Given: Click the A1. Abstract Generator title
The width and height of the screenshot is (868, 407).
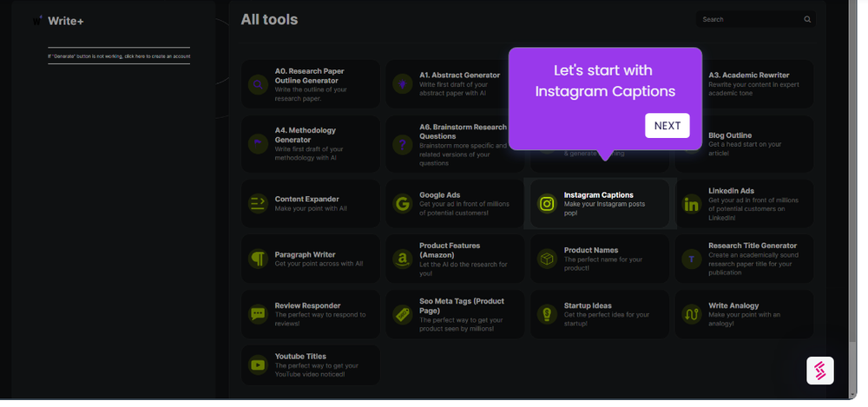Looking at the screenshot, I should [x=459, y=75].
